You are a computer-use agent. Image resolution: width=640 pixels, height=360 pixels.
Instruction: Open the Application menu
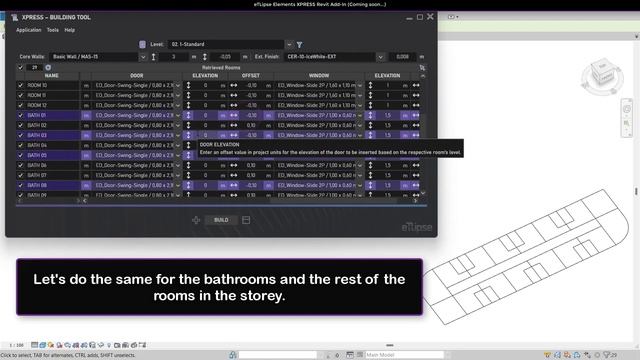tap(29, 30)
